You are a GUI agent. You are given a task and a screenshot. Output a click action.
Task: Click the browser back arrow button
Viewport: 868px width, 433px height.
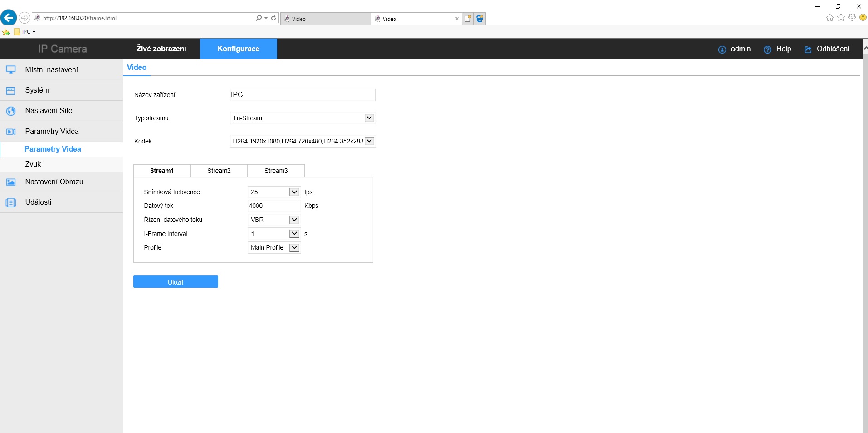[x=9, y=18]
